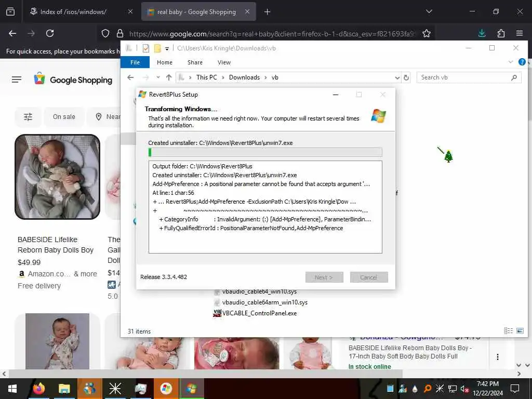Open the Windows Start menu
532x399 pixels.
12,389
